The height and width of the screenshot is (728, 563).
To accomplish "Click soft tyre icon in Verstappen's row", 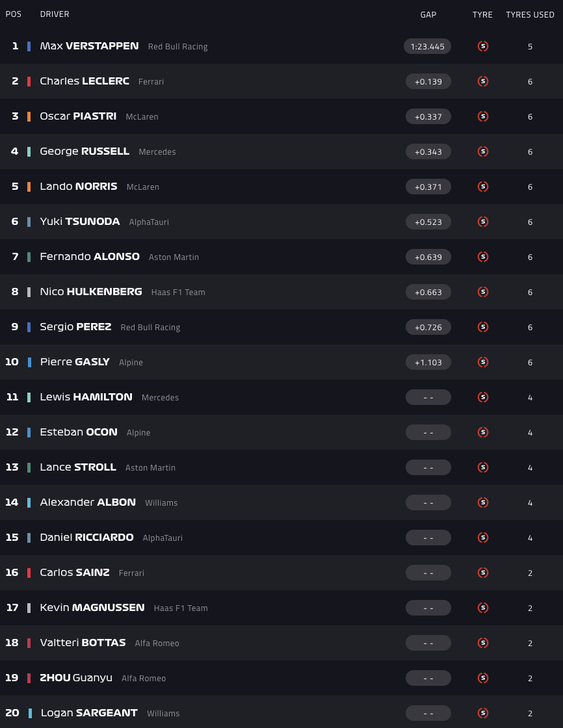I will coord(482,46).
